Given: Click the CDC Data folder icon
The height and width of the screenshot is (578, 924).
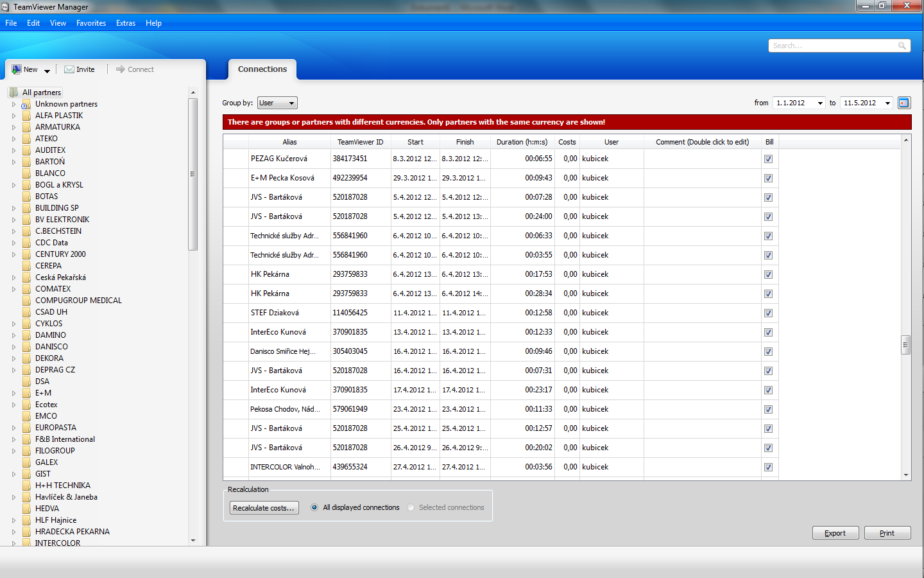Looking at the screenshot, I should 26,243.
